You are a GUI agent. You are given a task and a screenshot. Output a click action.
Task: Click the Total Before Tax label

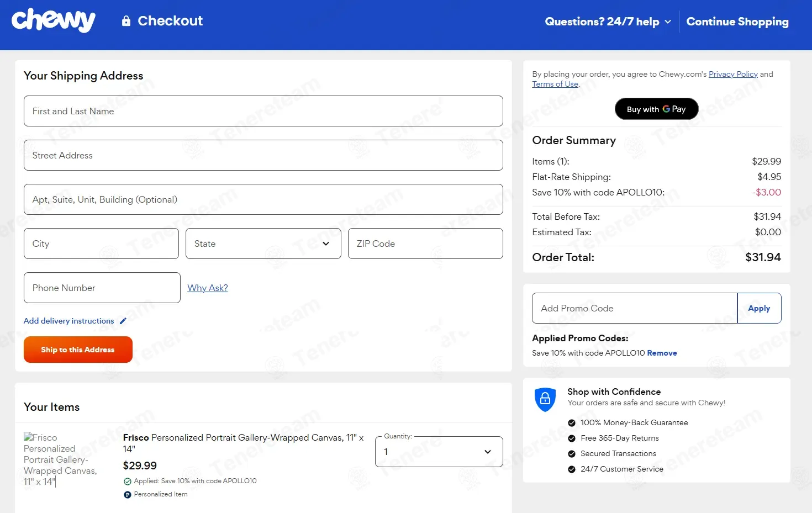coord(566,216)
